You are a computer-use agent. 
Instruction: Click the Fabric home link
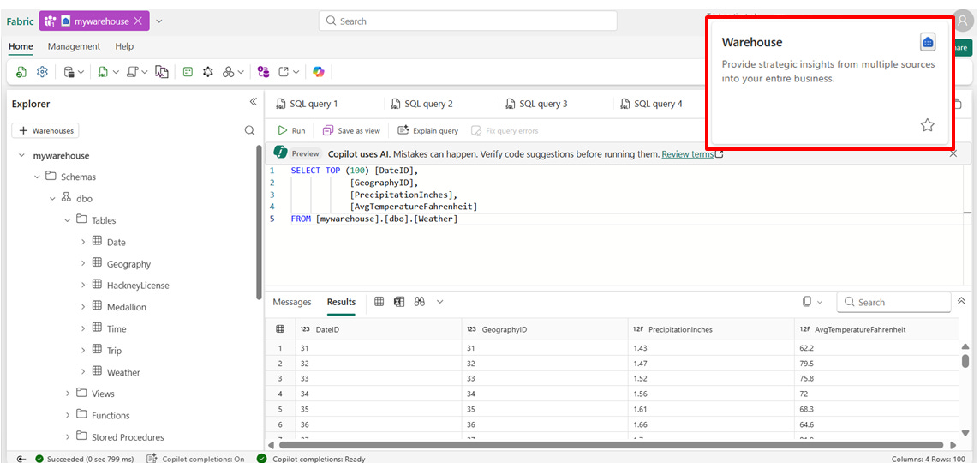[x=20, y=21]
